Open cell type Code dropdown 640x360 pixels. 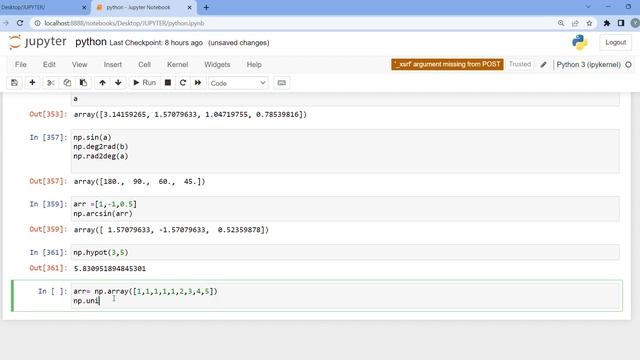coord(238,83)
